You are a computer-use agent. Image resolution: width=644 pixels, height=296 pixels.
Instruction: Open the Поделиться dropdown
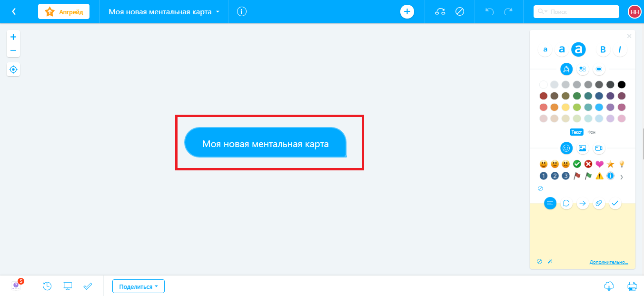tap(138, 286)
